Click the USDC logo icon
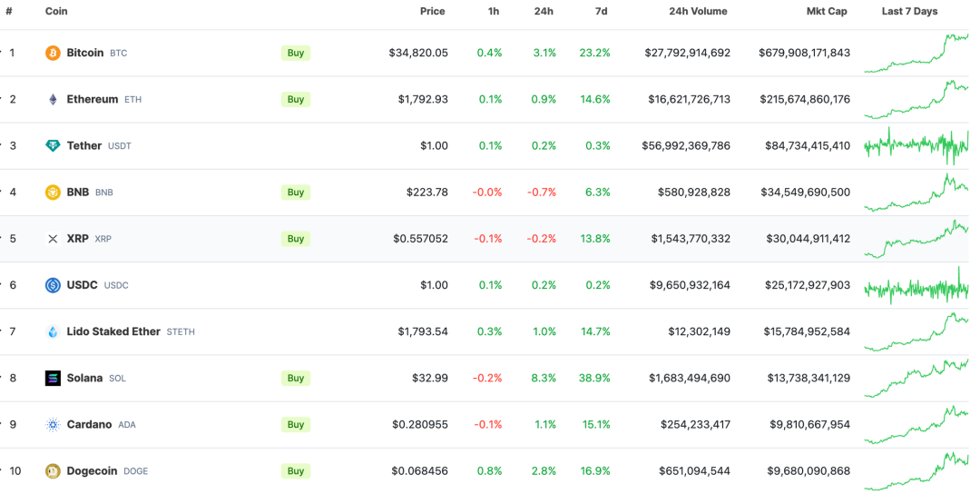980x494 pixels. (x=53, y=285)
